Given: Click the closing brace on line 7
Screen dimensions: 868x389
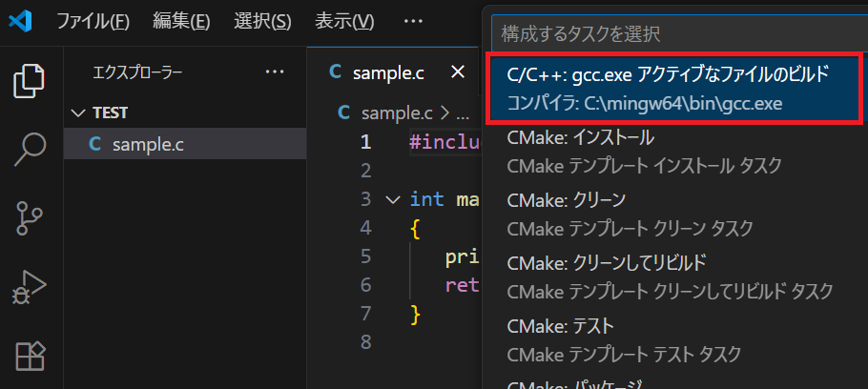Looking at the screenshot, I should tap(416, 315).
